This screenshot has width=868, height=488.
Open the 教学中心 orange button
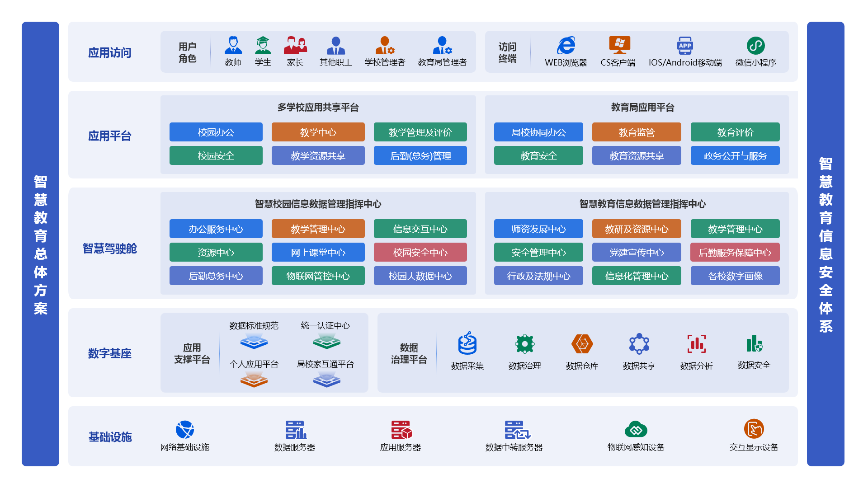click(x=318, y=132)
